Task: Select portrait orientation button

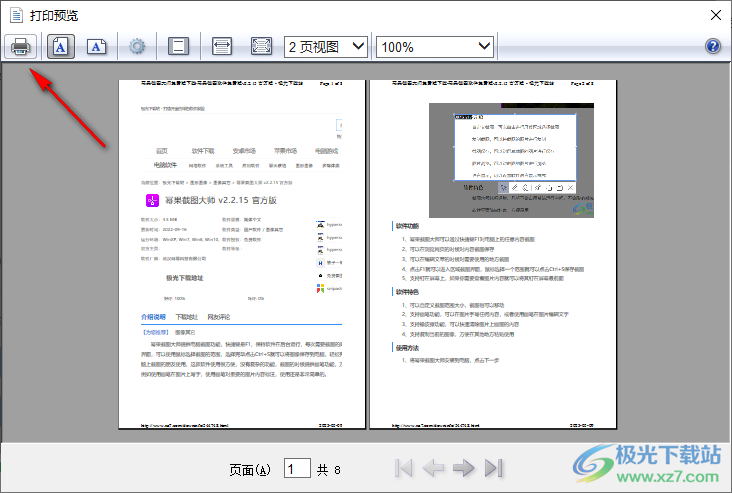Action: [61, 46]
